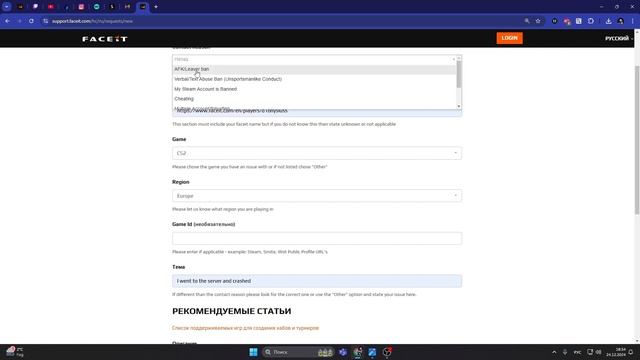Viewport: 640px width, 360px height.
Task: Click the Тема subject input field
Action: [317, 281]
